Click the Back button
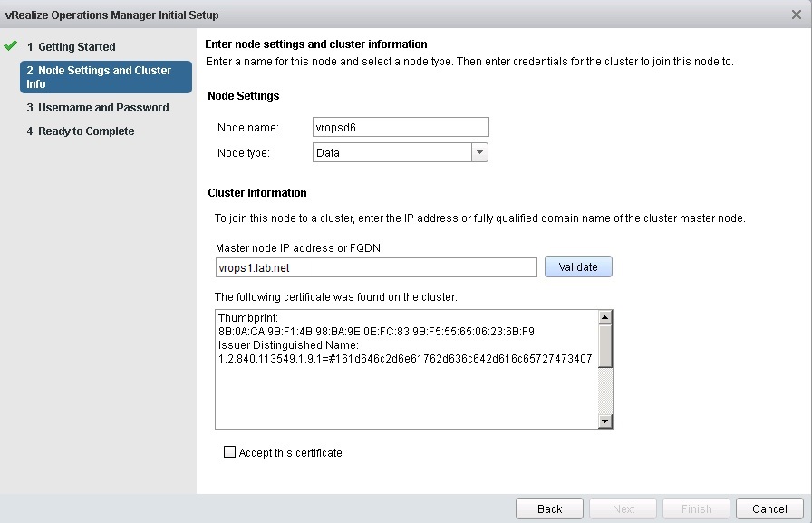 [549, 508]
